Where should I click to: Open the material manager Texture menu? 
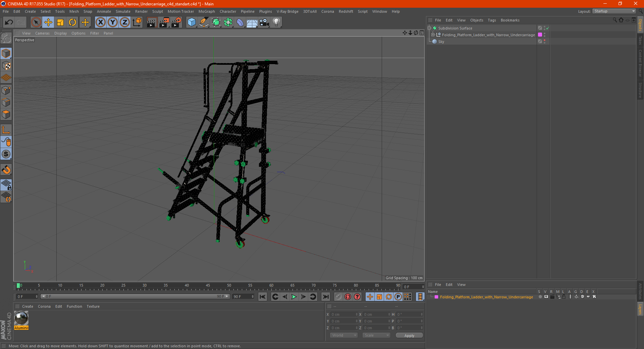(x=93, y=306)
